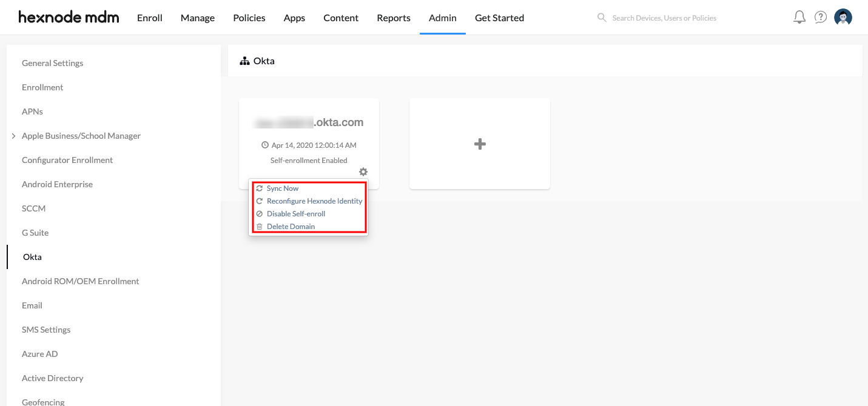This screenshot has width=868, height=406.
Task: Focus the Search Devices, Users or Policies field
Action: point(664,18)
